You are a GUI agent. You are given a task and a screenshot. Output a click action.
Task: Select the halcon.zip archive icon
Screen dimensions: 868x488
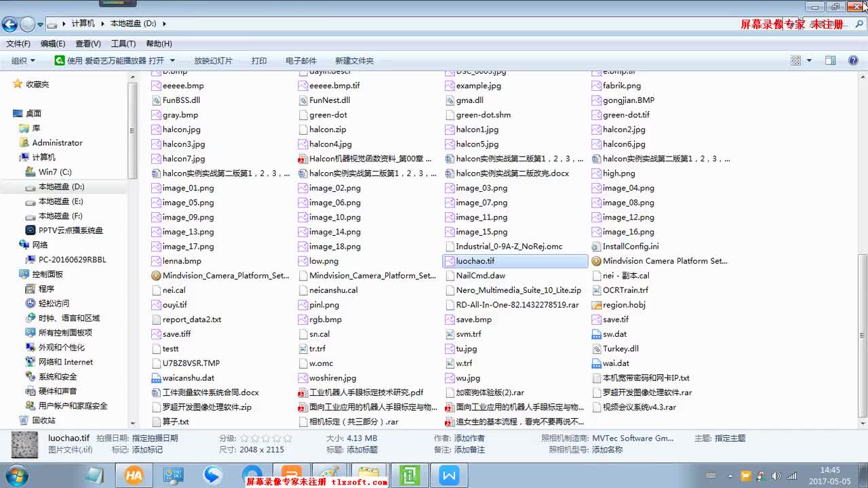(304, 129)
